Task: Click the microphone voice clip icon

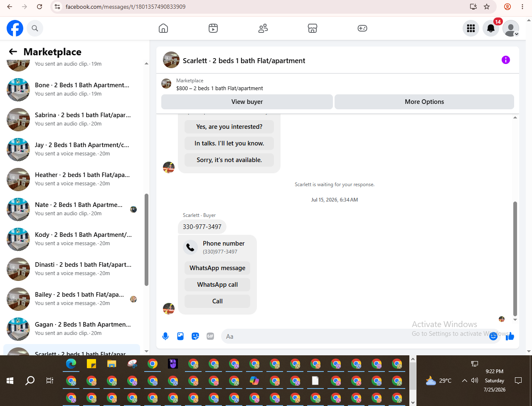Action: pos(165,336)
